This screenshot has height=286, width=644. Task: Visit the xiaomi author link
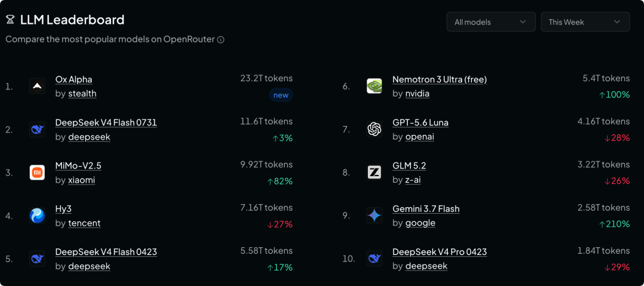point(82,180)
